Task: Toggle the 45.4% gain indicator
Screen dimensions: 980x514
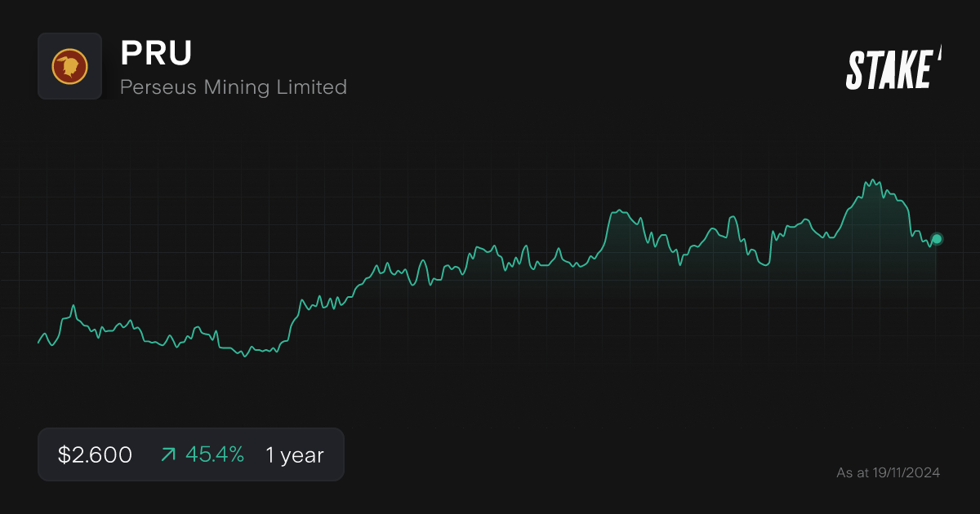Action: pyautogui.click(x=215, y=454)
